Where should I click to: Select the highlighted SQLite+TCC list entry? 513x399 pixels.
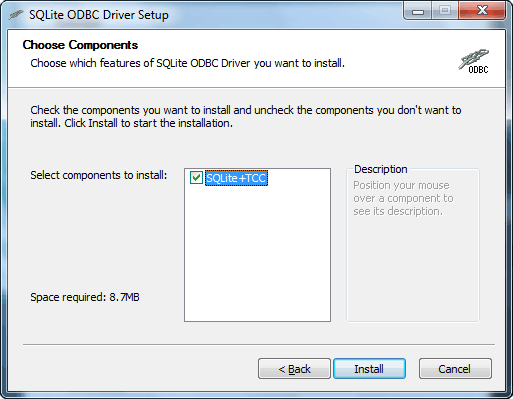(x=236, y=178)
